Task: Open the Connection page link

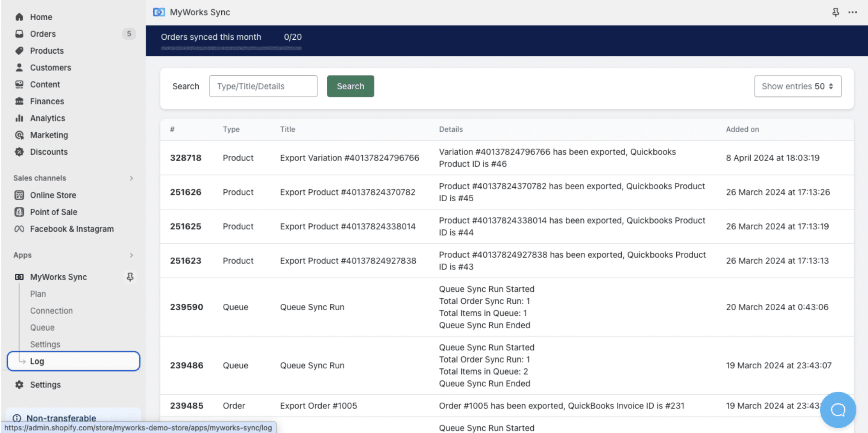Action: point(51,310)
